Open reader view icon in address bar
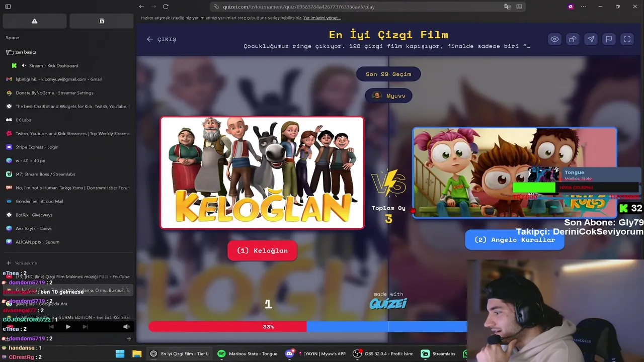Image resolution: width=644 pixels, height=362 pixels. (x=519, y=7)
